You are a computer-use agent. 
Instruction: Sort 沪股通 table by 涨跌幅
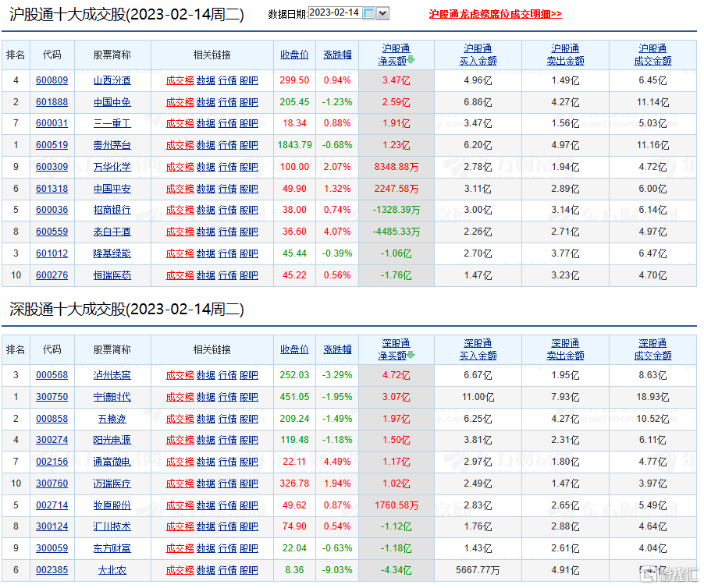(x=337, y=55)
